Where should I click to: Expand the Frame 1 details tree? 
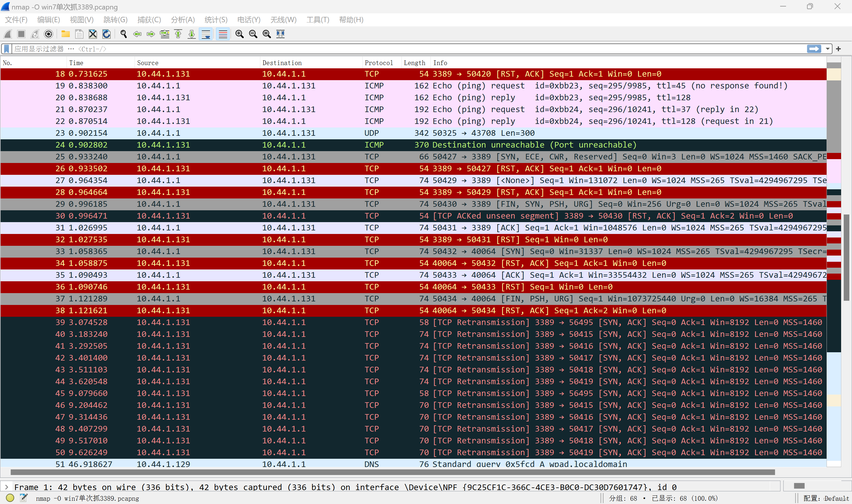(x=7, y=487)
